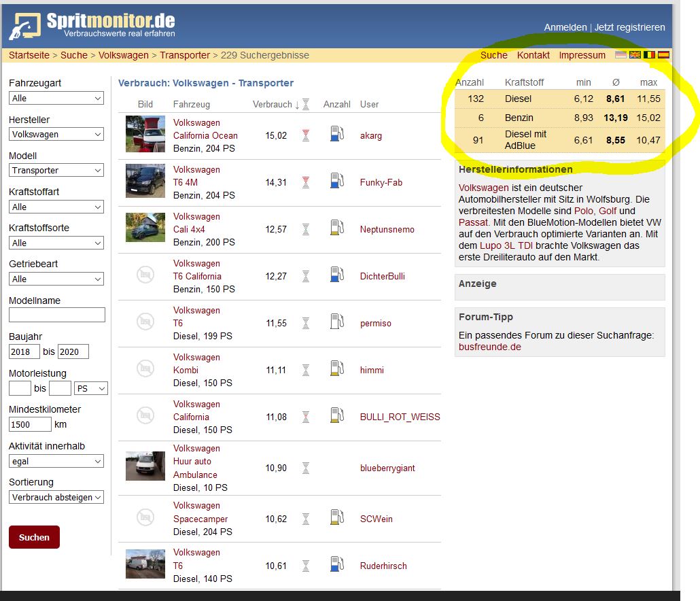Click the Spritmonitor.de fuel pump logo
Viewport: 700px width, 601px height.
24,27
